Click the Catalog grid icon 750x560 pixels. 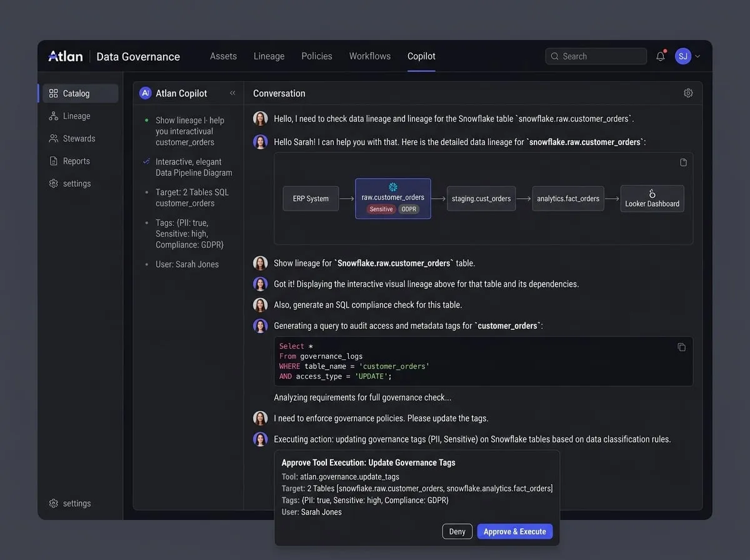[53, 93]
